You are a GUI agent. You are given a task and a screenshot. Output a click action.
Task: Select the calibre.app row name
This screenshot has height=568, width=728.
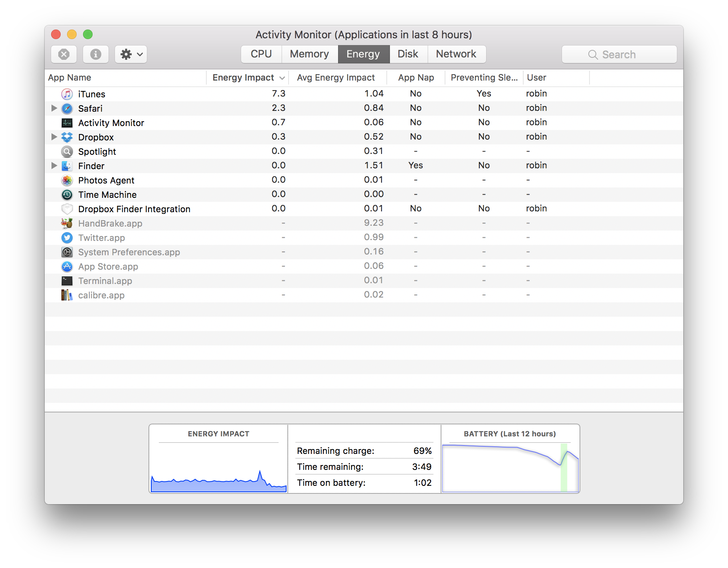(101, 295)
